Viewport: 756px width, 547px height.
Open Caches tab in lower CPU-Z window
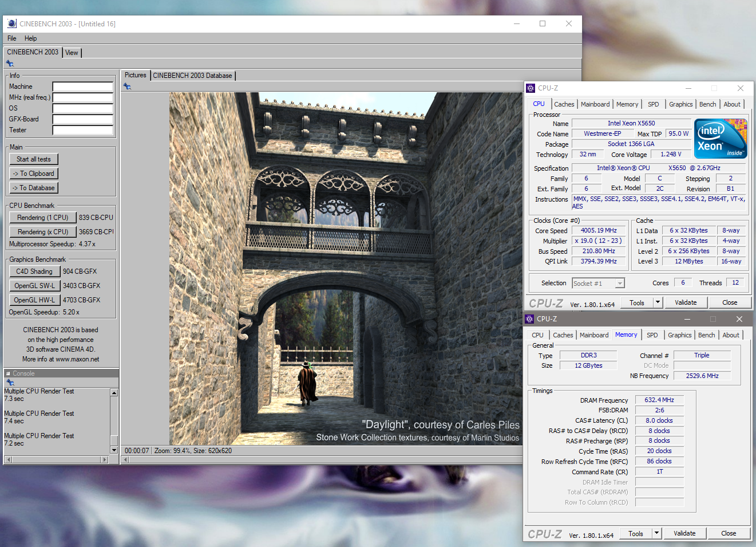pos(563,335)
